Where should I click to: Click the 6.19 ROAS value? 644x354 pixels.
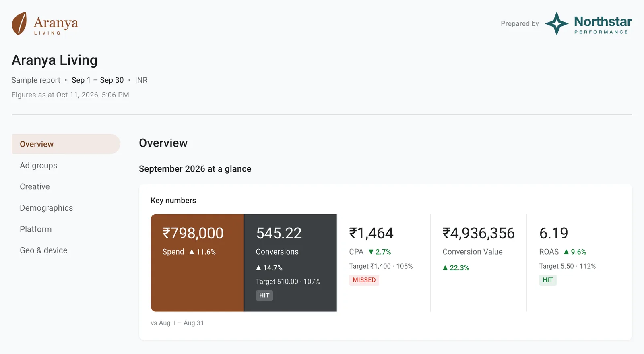pyautogui.click(x=553, y=233)
